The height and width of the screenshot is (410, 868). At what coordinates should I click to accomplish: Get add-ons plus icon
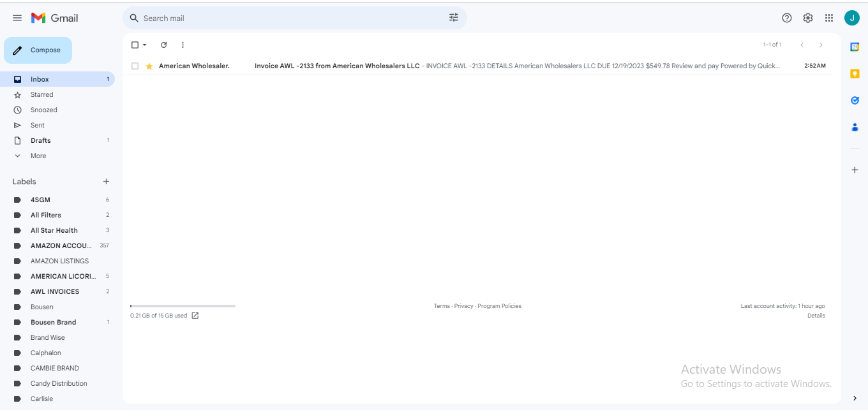coord(855,170)
